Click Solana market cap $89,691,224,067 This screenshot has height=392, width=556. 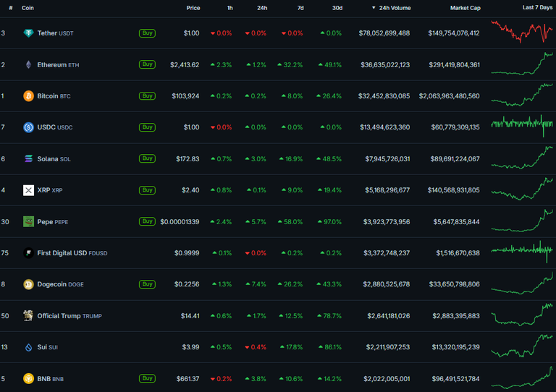(455, 158)
